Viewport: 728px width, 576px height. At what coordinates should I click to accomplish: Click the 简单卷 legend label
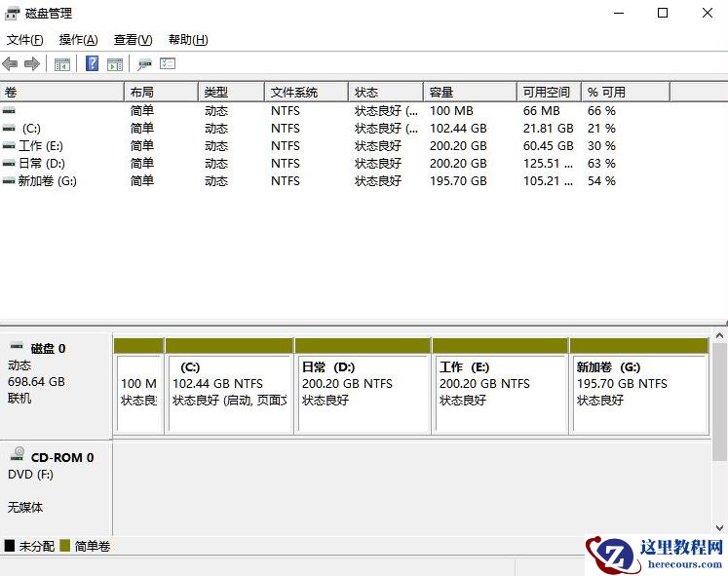93,547
